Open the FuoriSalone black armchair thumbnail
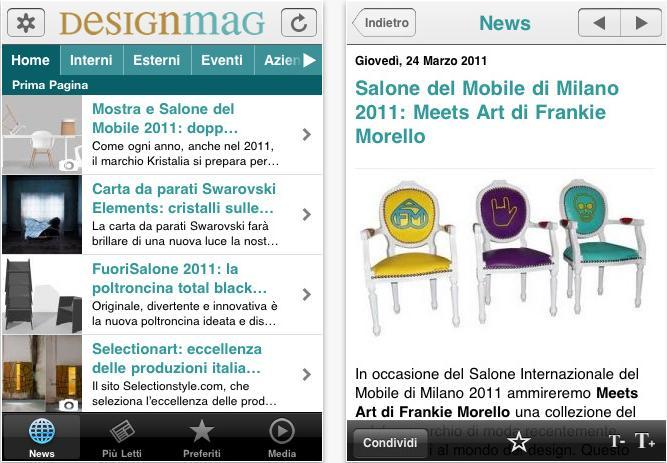This screenshot has width=667, height=463. (42, 295)
